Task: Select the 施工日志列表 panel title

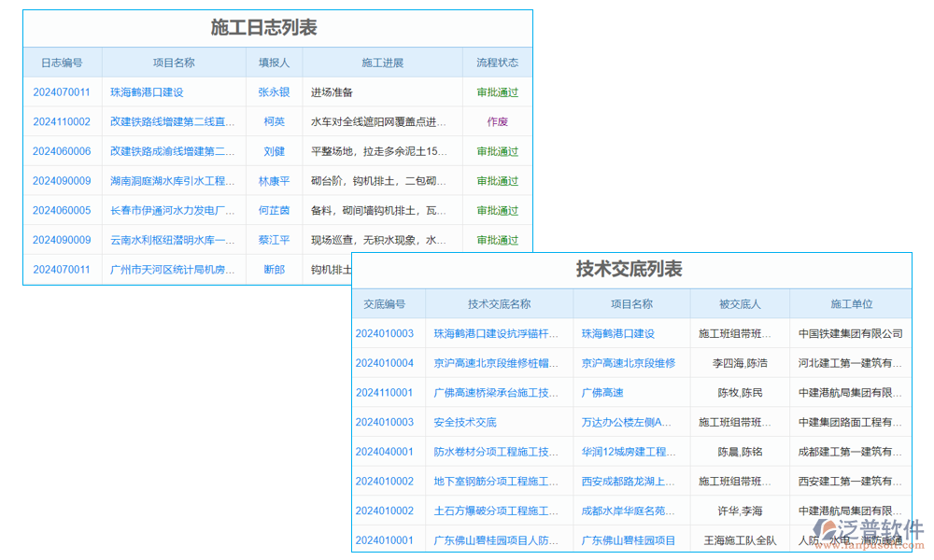Action: 278,28
